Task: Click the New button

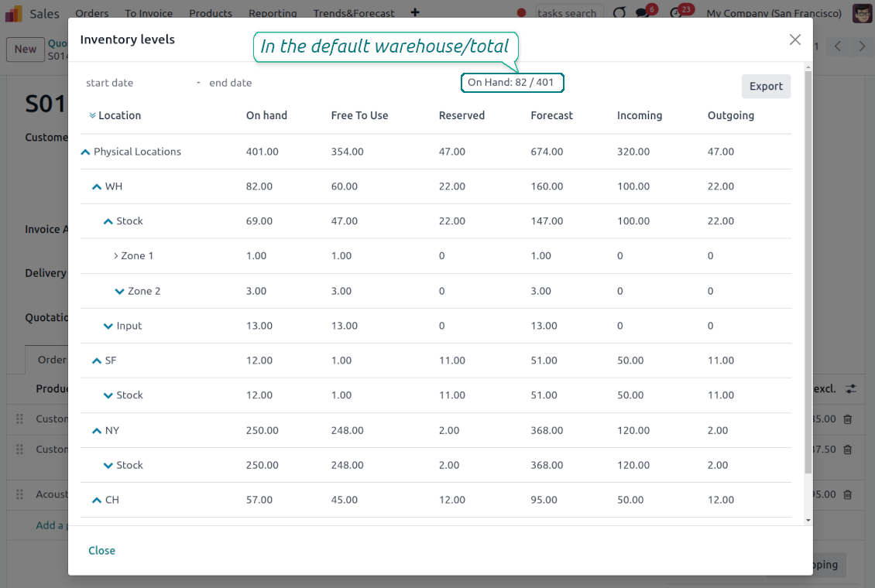Action: pyautogui.click(x=26, y=49)
